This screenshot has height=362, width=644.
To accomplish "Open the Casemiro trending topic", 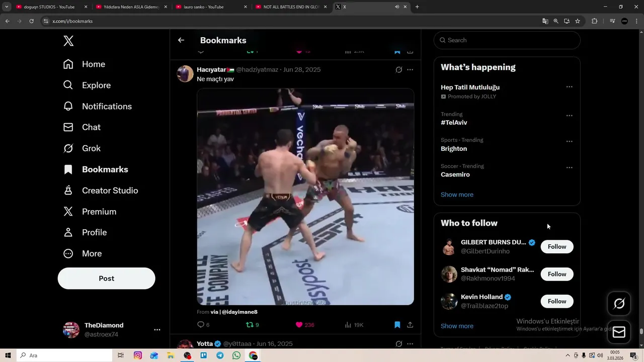I will tap(455, 175).
